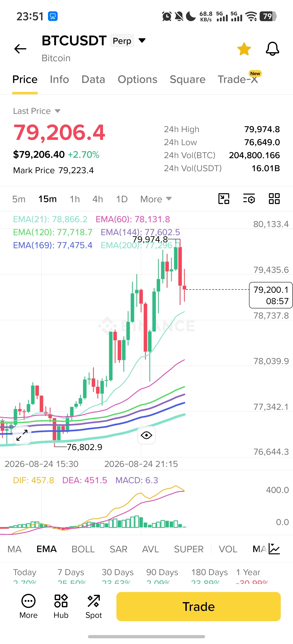Switch to Spot trading icon

coord(94,607)
